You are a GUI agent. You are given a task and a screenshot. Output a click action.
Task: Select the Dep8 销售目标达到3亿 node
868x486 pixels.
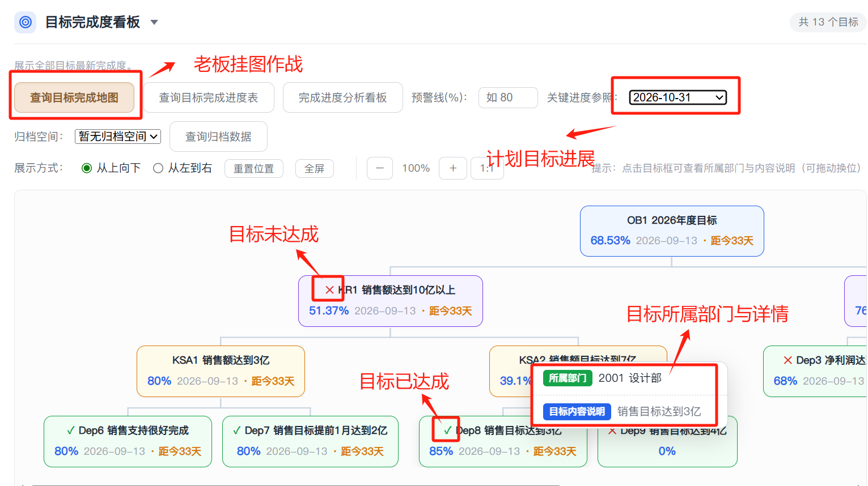point(503,442)
